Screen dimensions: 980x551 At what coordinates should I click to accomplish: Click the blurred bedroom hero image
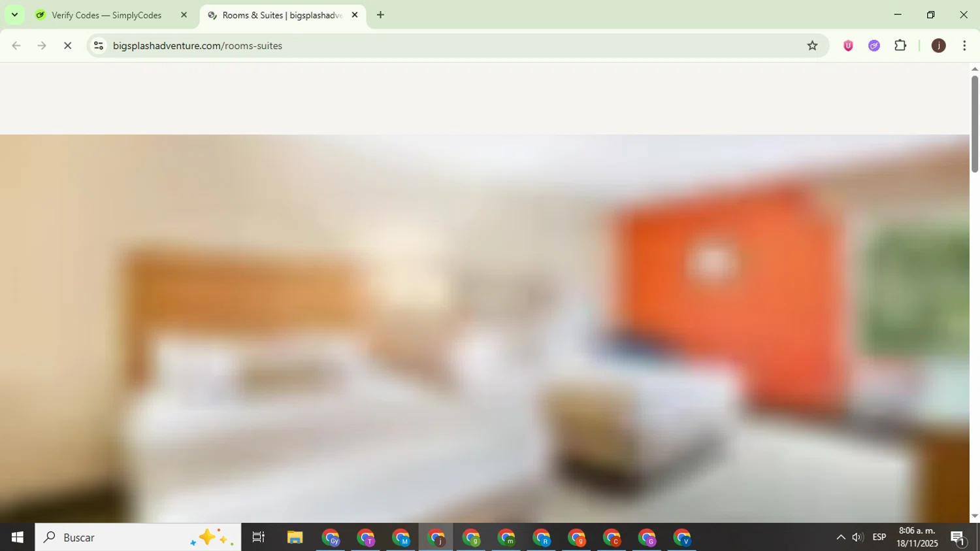tap(485, 328)
